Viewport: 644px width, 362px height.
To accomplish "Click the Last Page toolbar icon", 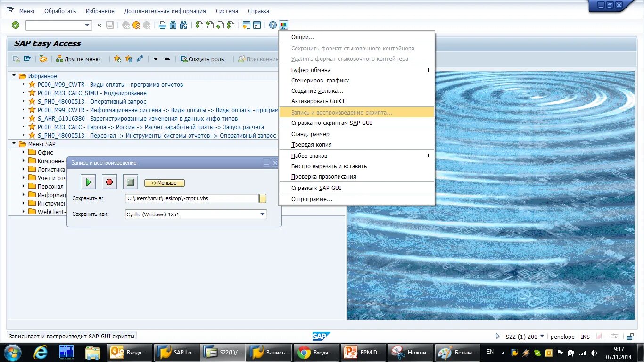I will 231,25.
